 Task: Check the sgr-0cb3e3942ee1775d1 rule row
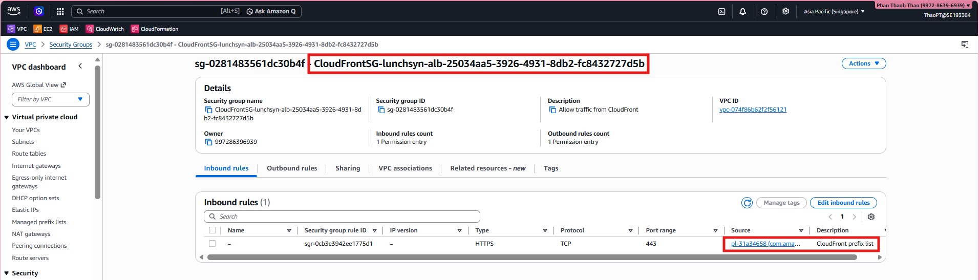tap(212, 244)
